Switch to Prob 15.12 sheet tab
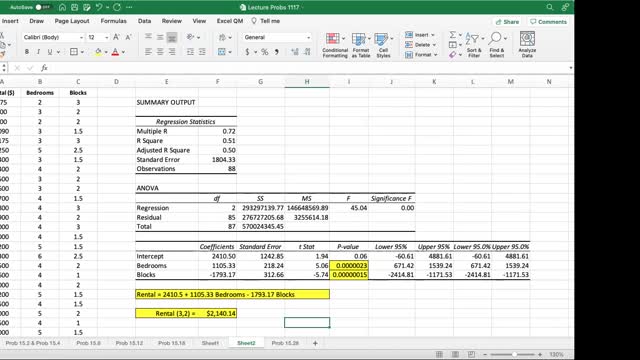640x360 pixels. 129,343
